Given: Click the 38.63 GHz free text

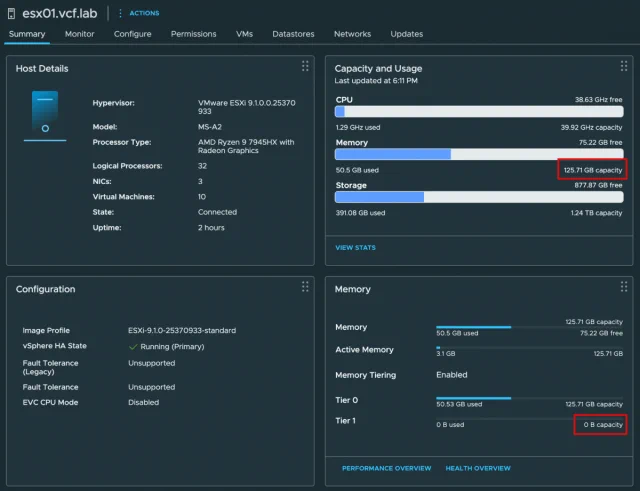Looking at the screenshot, I should [598, 100].
